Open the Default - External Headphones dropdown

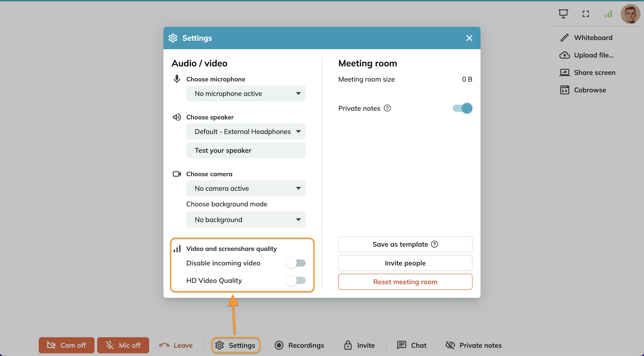click(246, 131)
